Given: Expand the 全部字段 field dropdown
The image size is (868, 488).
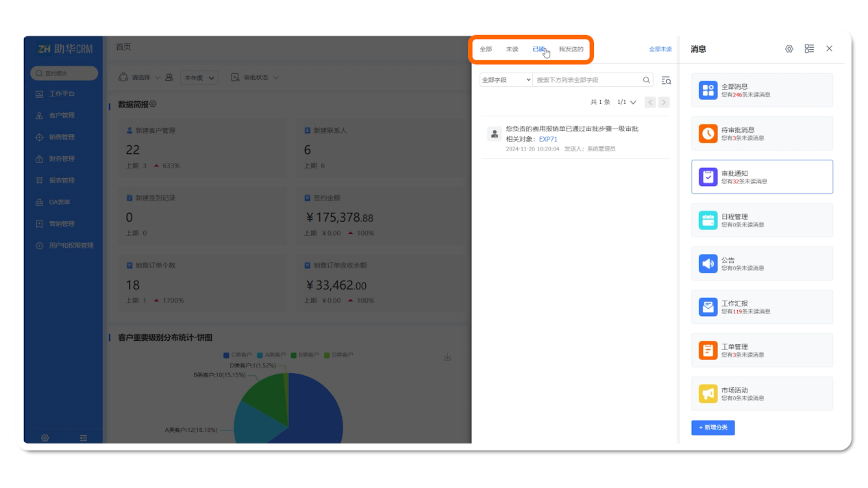Looking at the screenshot, I should coord(506,80).
